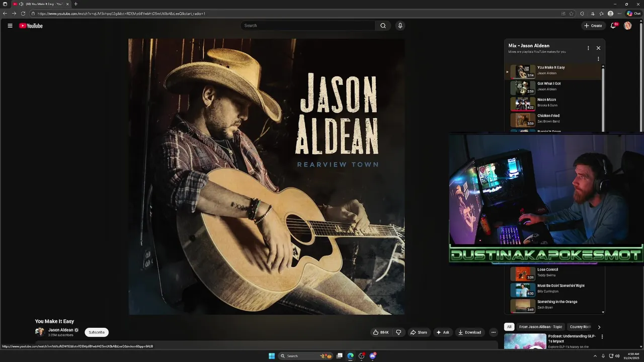This screenshot has width=644, height=362.
Task: Open the playlist item kebab below panel header
Action: (598, 59)
